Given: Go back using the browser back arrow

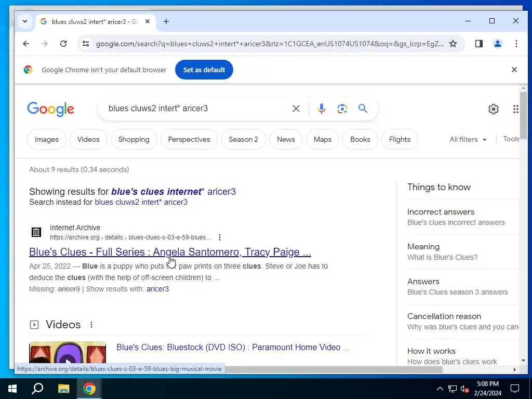Looking at the screenshot, I should coord(26,44).
